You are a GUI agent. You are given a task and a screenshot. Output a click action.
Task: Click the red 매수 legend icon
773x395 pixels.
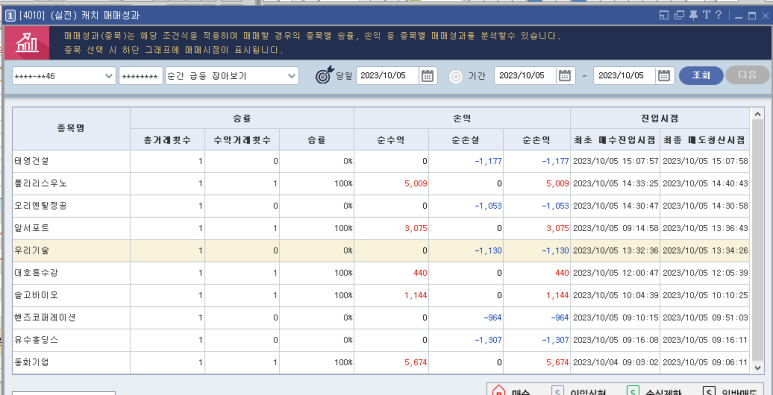click(x=499, y=392)
